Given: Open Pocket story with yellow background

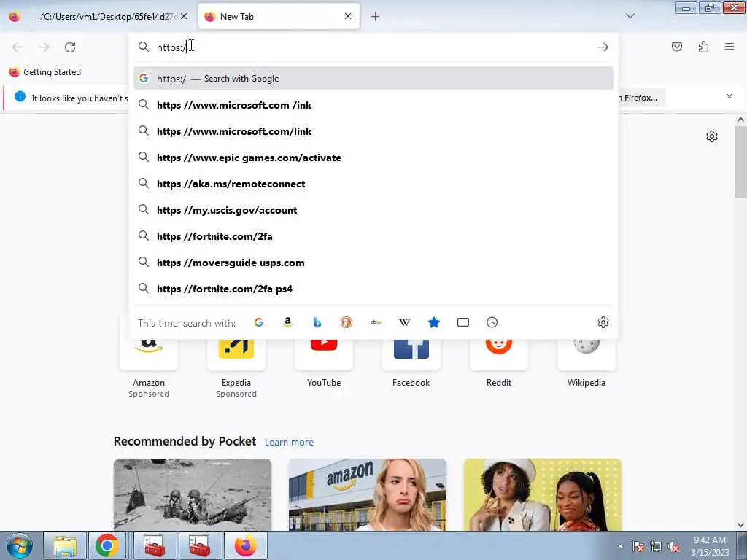Looking at the screenshot, I should click(x=543, y=494).
